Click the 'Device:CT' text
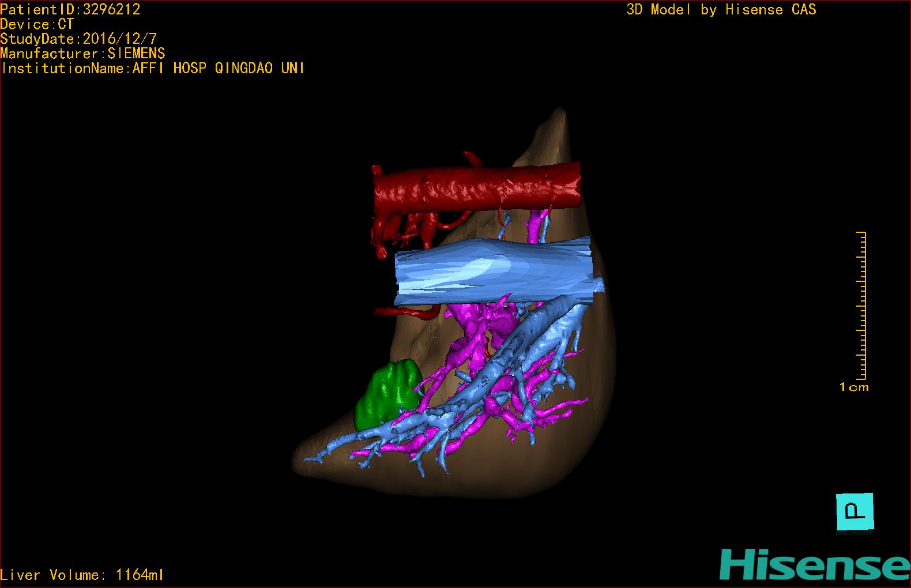The width and height of the screenshot is (911, 588). (x=37, y=24)
